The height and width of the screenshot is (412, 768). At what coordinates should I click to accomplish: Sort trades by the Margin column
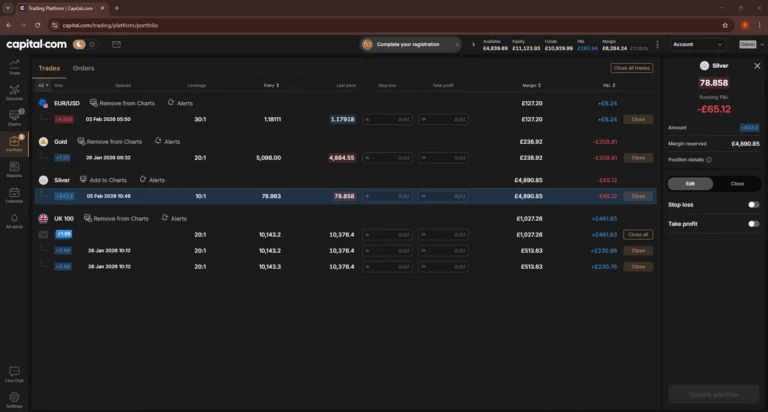click(531, 85)
